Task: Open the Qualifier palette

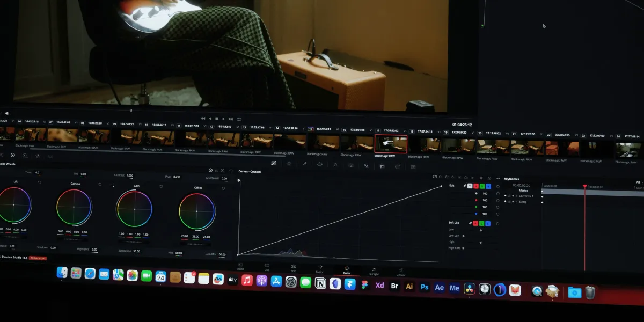Action: pyautogui.click(x=304, y=164)
